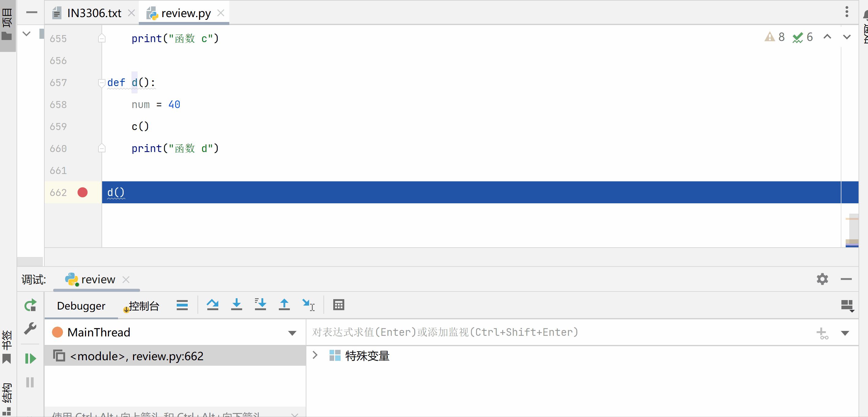Toggle the restore layout icon in debug toolbar
Screen dimensions: 868x417
click(847, 306)
